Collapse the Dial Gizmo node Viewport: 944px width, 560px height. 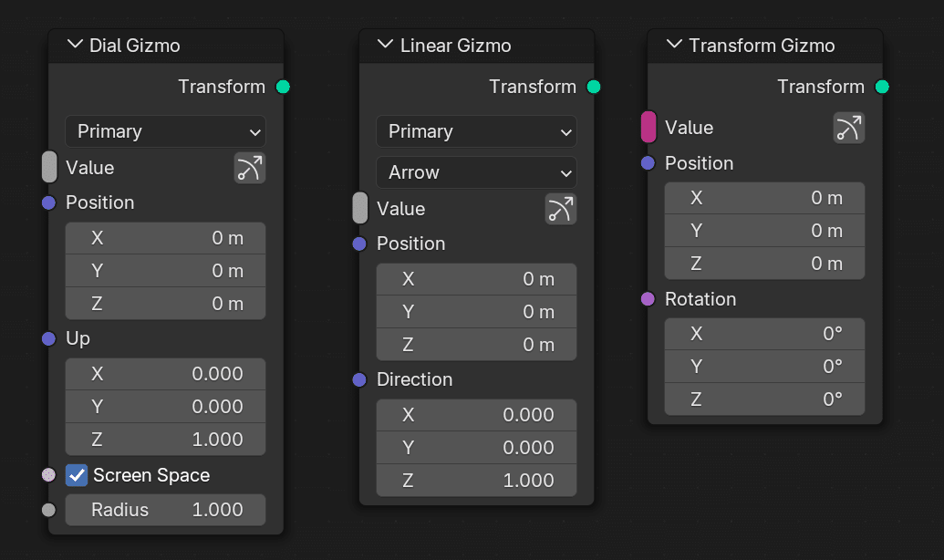click(74, 45)
